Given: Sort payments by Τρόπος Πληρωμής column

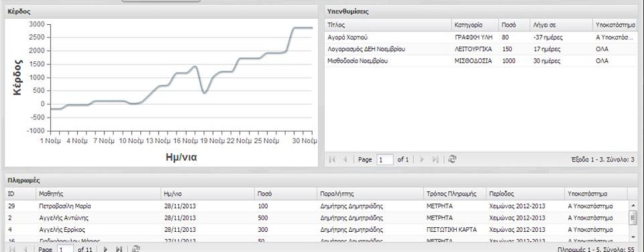Looking at the screenshot, I should pos(455,194).
